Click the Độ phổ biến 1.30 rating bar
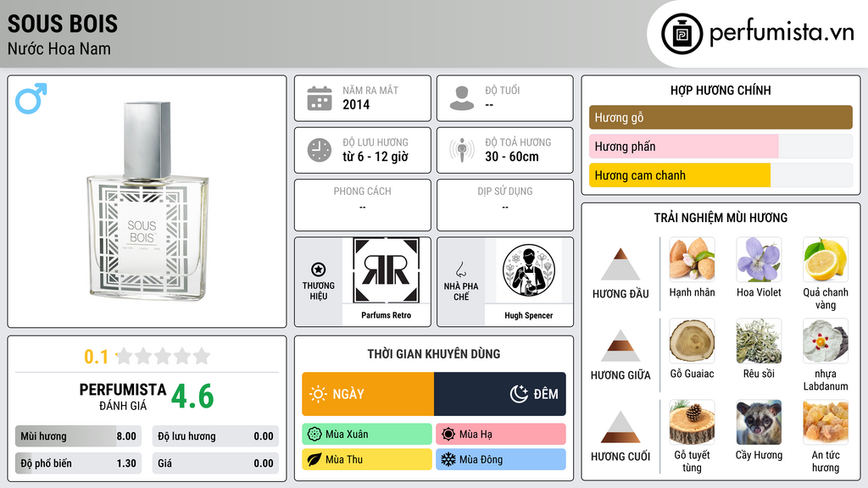Viewport: 868px width, 488px height. [78, 463]
